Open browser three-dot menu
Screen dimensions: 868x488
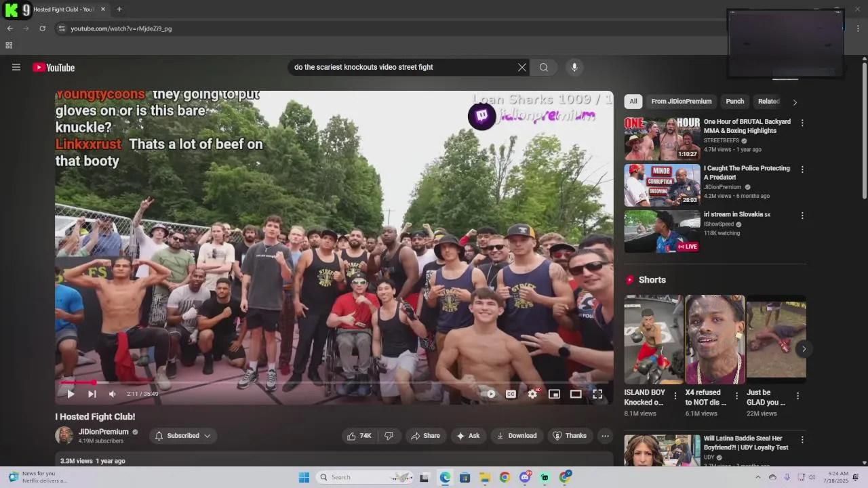pyautogui.click(x=858, y=28)
